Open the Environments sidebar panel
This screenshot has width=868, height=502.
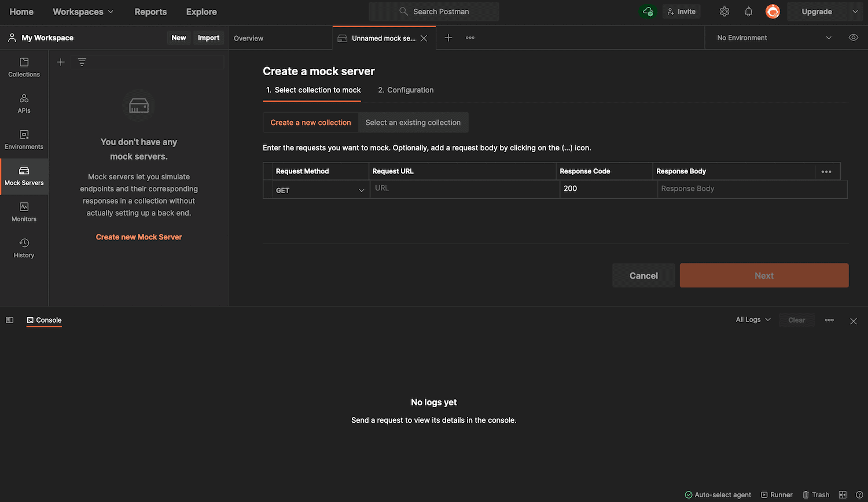coord(24,139)
